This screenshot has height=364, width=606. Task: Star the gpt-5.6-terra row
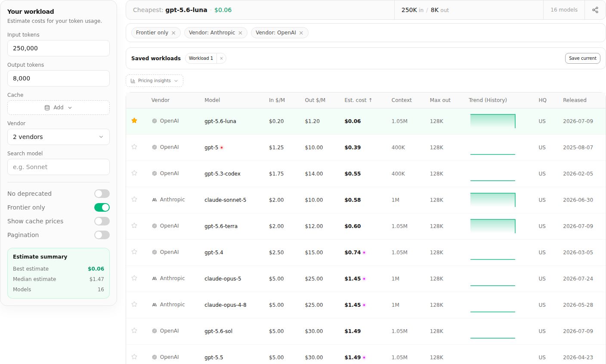pyautogui.click(x=134, y=226)
